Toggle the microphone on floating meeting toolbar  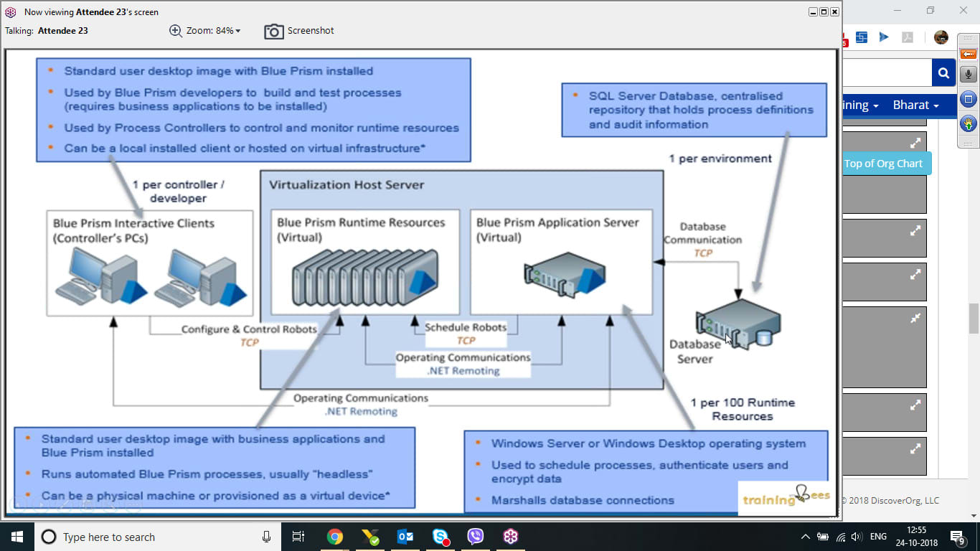pos(969,74)
